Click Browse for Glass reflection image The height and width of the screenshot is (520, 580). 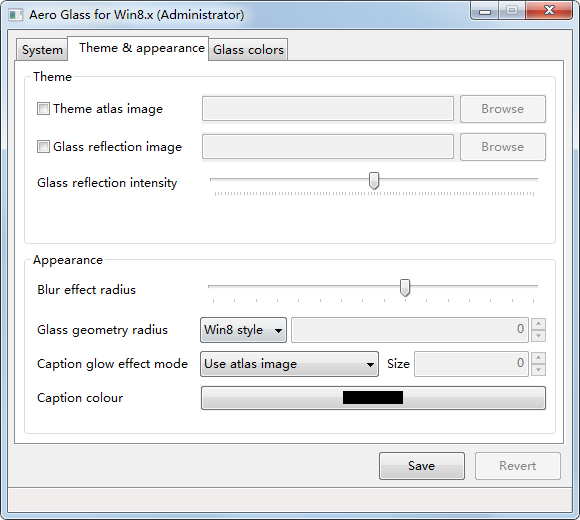coord(503,147)
